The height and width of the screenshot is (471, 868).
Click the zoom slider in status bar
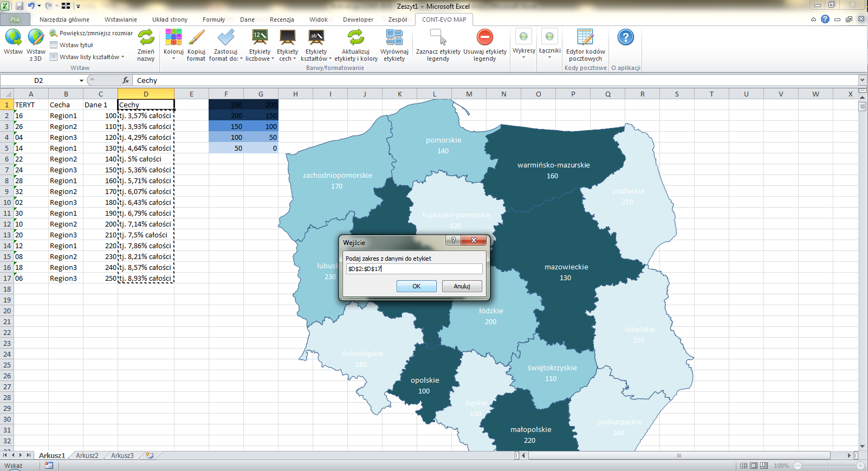(828, 466)
